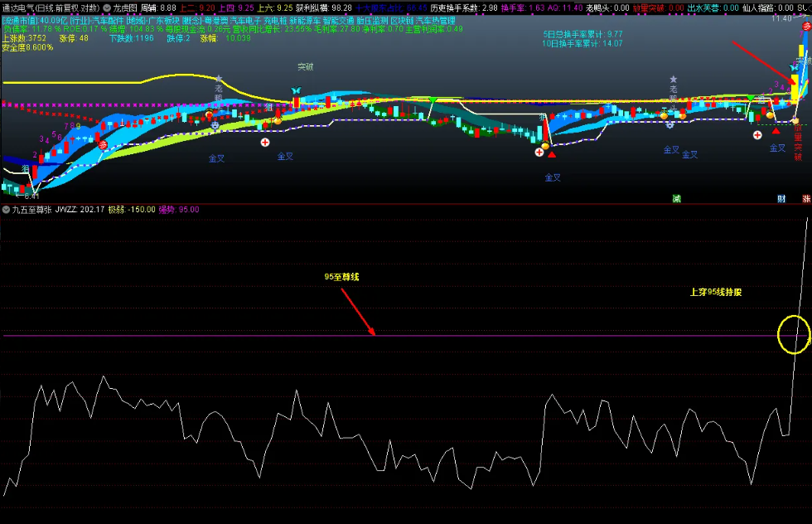812x524 pixels.
Task: Click the green 减 event marker
Action: point(676,199)
